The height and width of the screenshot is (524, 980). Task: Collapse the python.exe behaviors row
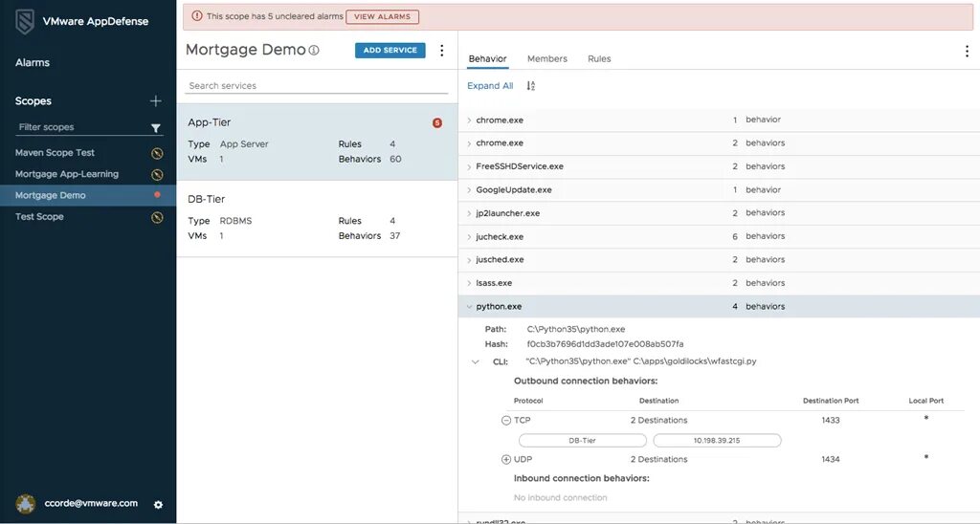(x=469, y=307)
